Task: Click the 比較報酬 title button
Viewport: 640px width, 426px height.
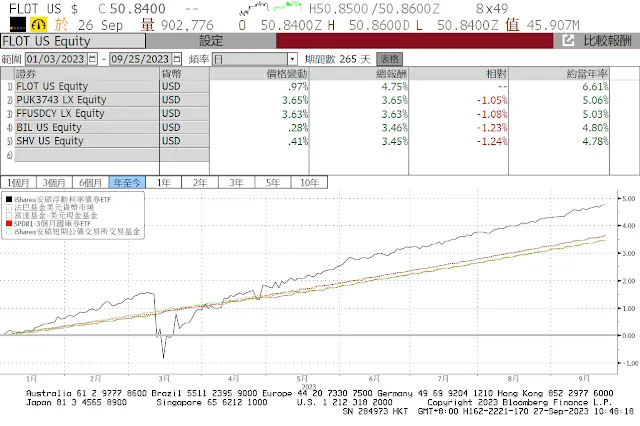Action: pyautogui.click(x=607, y=40)
